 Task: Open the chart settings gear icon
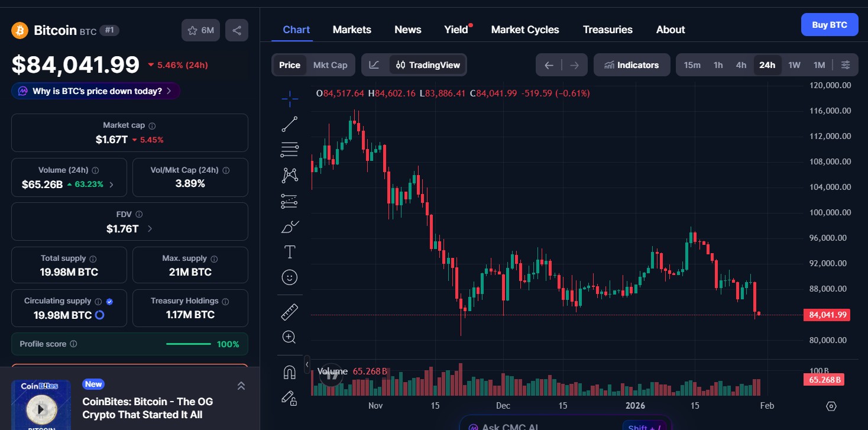(831, 406)
